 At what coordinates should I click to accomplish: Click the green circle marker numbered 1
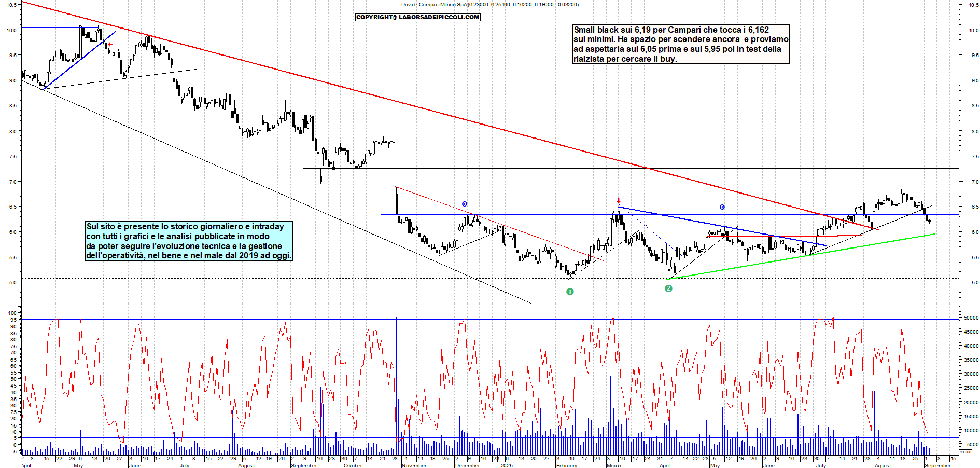coord(570,292)
